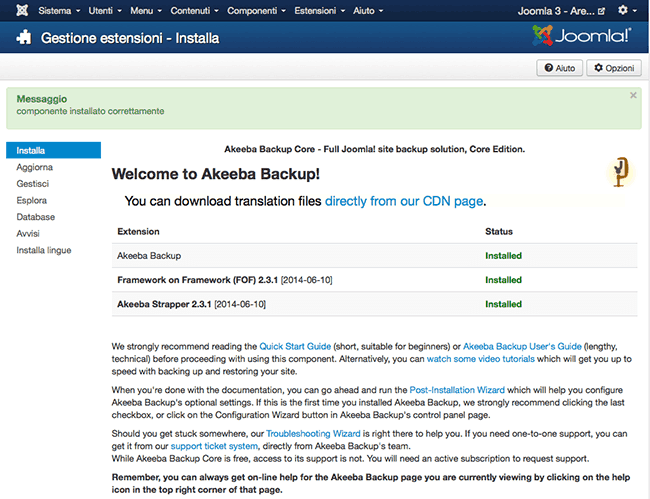Viewport: 650px width, 499px height.
Task: Click the external link icon beside site name
Action: (x=601, y=11)
